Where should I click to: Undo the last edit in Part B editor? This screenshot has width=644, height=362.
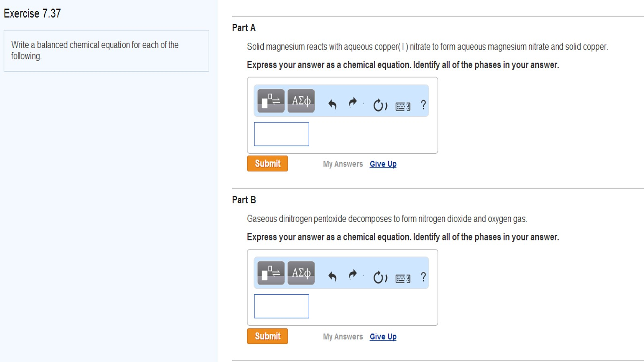pyautogui.click(x=332, y=276)
